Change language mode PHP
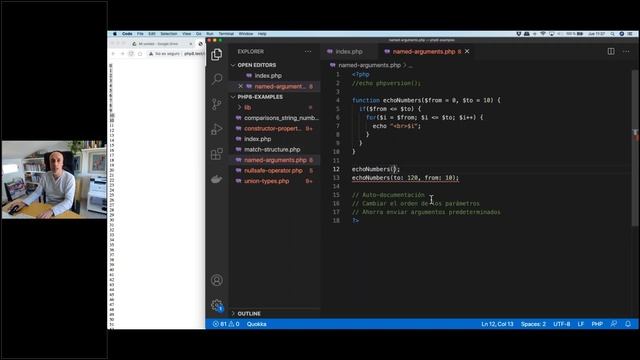This screenshot has width=640, height=360. coord(597,324)
